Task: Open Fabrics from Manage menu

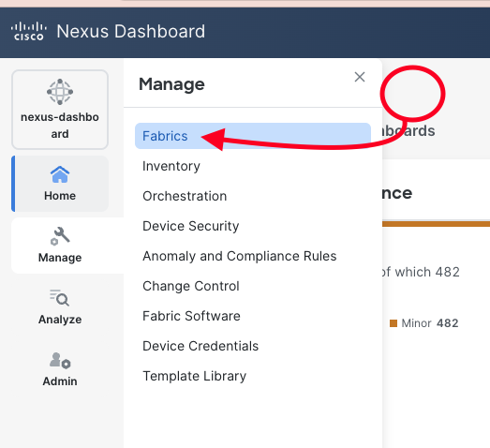Action: pos(253,136)
